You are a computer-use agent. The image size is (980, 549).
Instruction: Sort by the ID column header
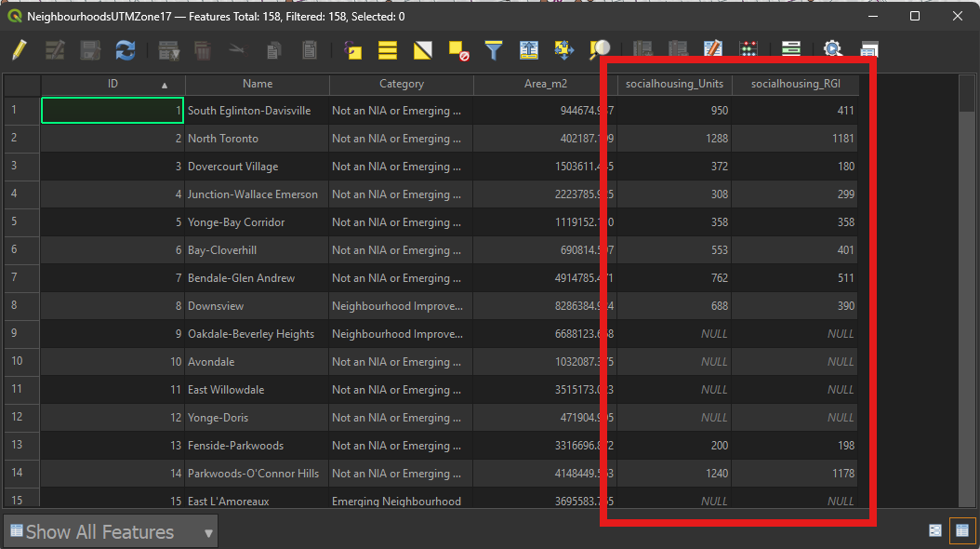113,84
